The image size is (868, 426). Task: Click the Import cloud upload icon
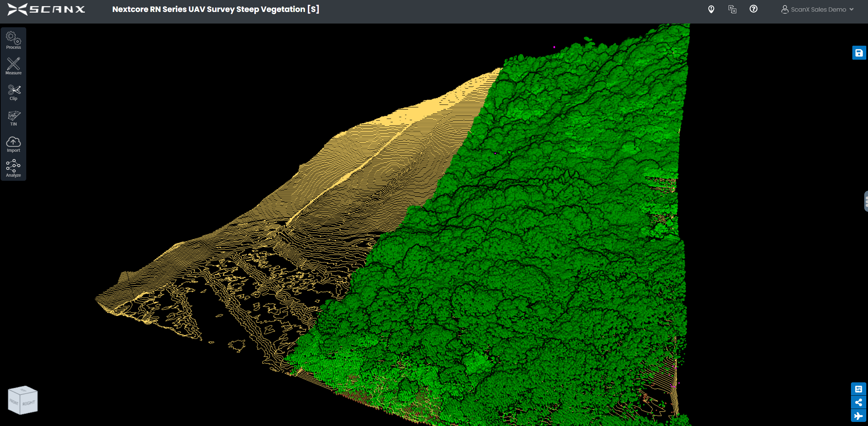(x=13, y=144)
